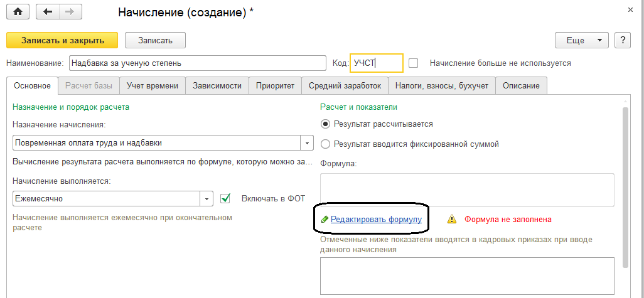The width and height of the screenshot is (644, 298).
Task: Select 'Результат рассчитывается' radio button
Action: click(x=325, y=124)
